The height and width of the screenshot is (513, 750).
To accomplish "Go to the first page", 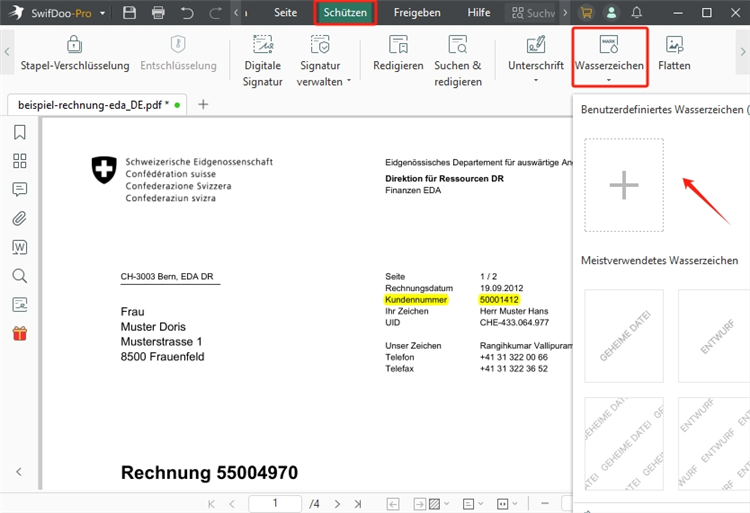I will tap(211, 504).
